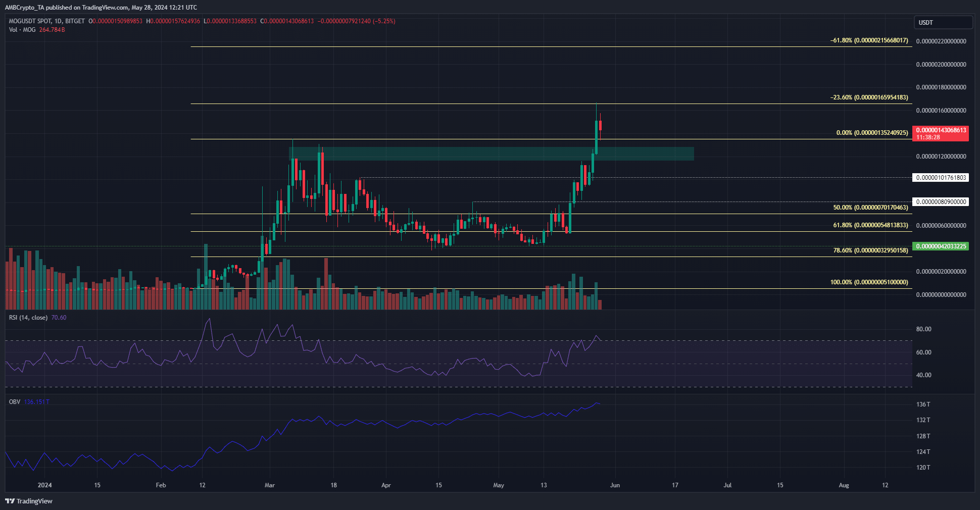Open the USDT currency selector
Image resolution: width=980 pixels, height=510 pixels.
click(x=943, y=23)
